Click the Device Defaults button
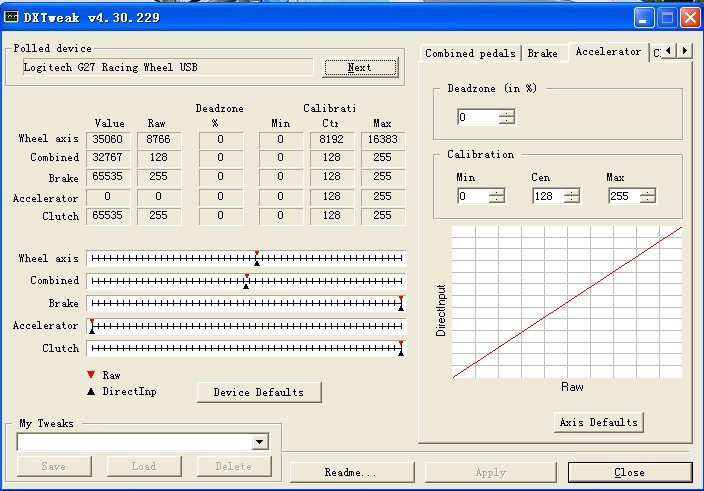The image size is (704, 491). tap(258, 392)
